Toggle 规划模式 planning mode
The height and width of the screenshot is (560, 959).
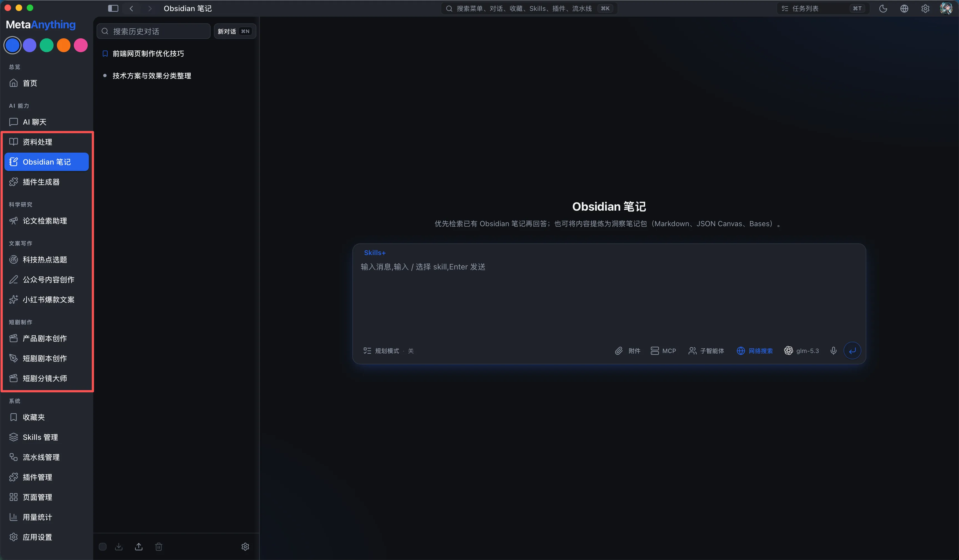(x=388, y=350)
